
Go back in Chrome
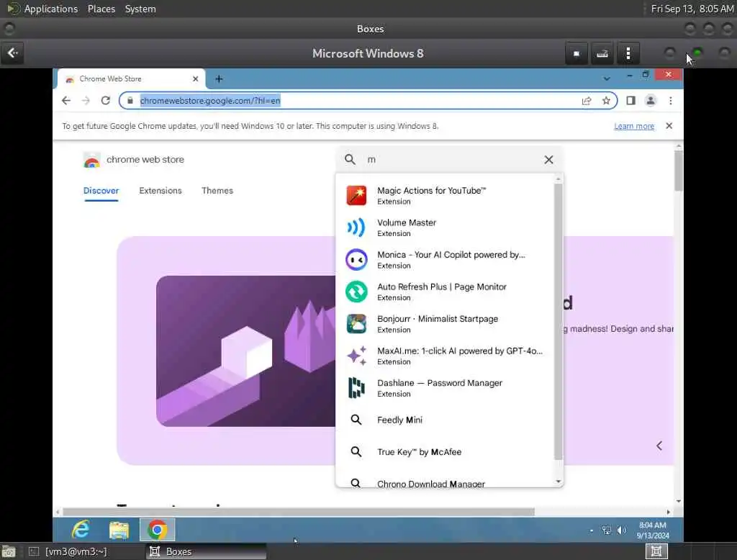[66, 101]
